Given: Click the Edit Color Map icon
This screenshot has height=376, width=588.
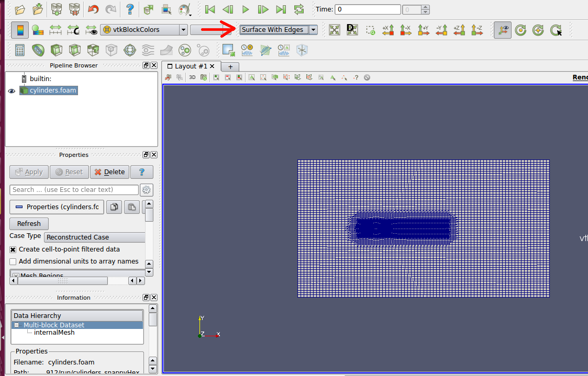Looking at the screenshot, I should [x=38, y=30].
